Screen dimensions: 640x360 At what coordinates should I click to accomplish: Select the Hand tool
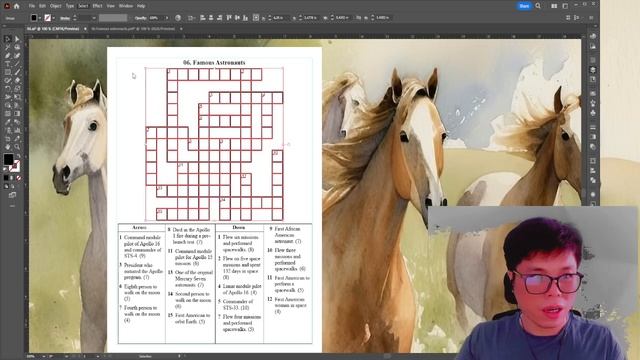click(7, 146)
